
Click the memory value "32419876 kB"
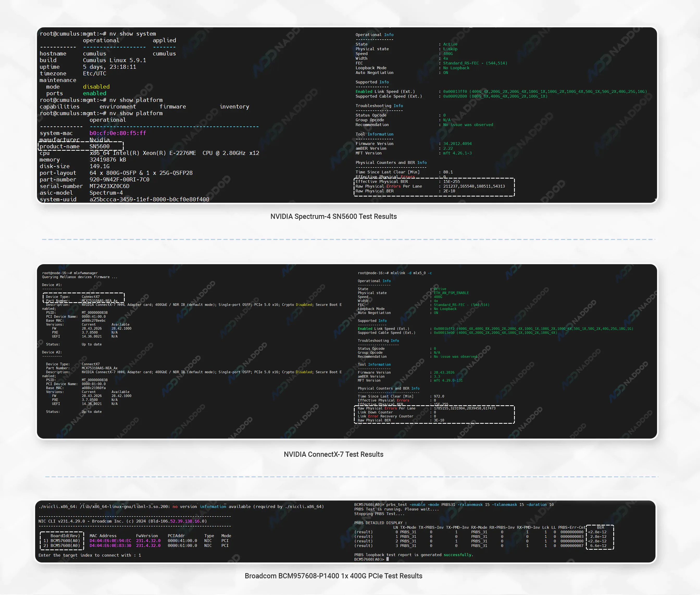(108, 160)
